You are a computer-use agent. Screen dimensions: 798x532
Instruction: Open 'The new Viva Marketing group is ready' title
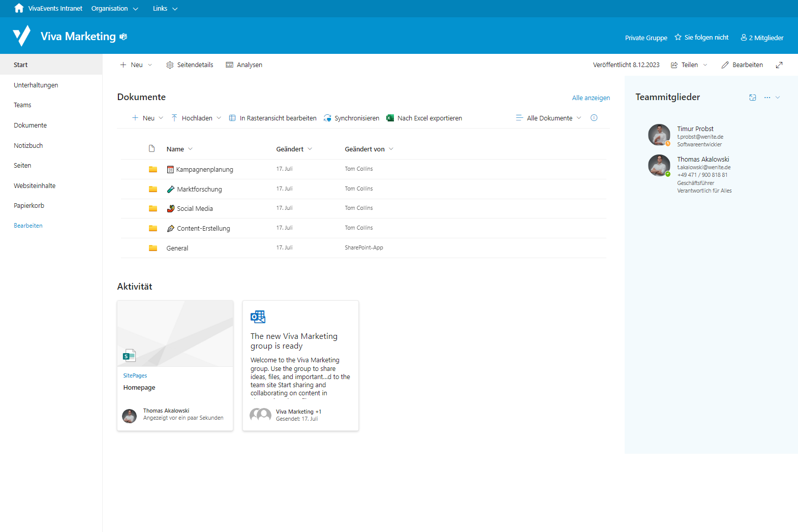click(294, 341)
